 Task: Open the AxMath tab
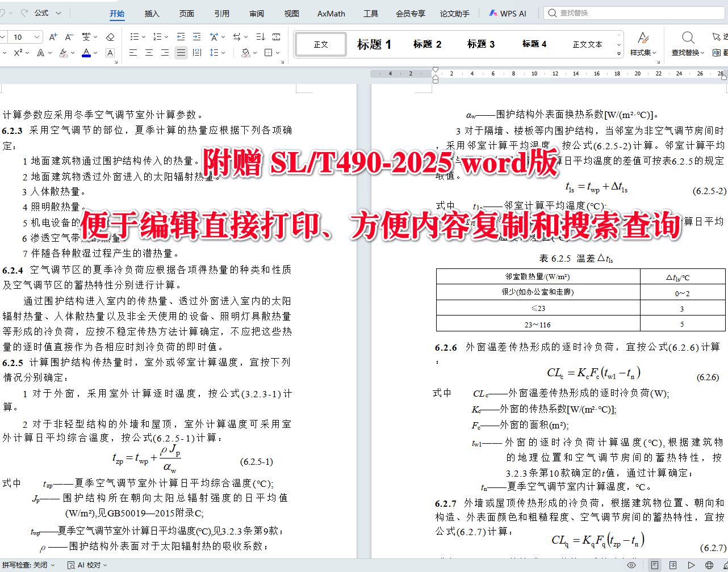[x=331, y=14]
